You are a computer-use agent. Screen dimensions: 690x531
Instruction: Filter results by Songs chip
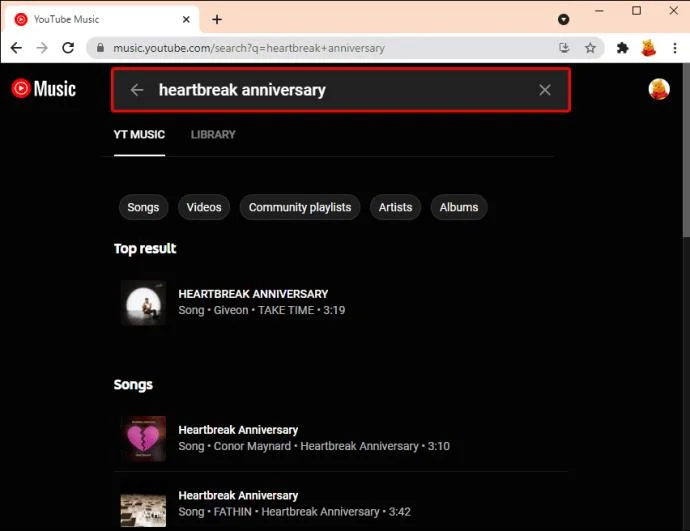143,207
